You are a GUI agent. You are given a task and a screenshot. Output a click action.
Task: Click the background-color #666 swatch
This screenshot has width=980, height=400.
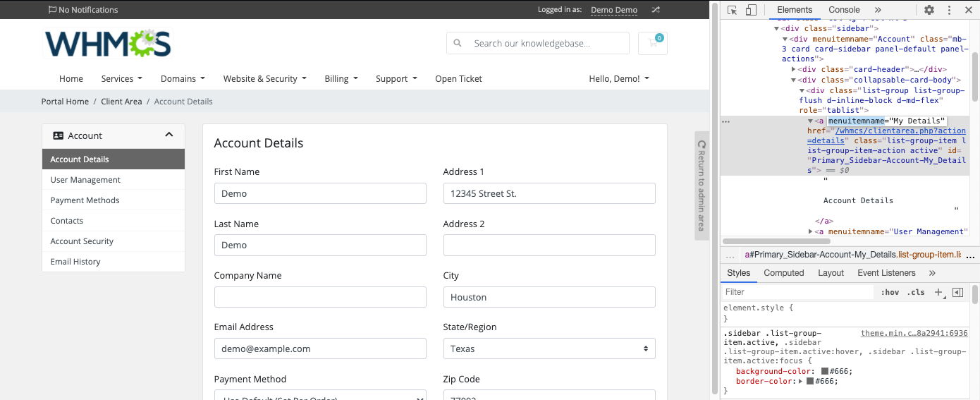point(824,371)
